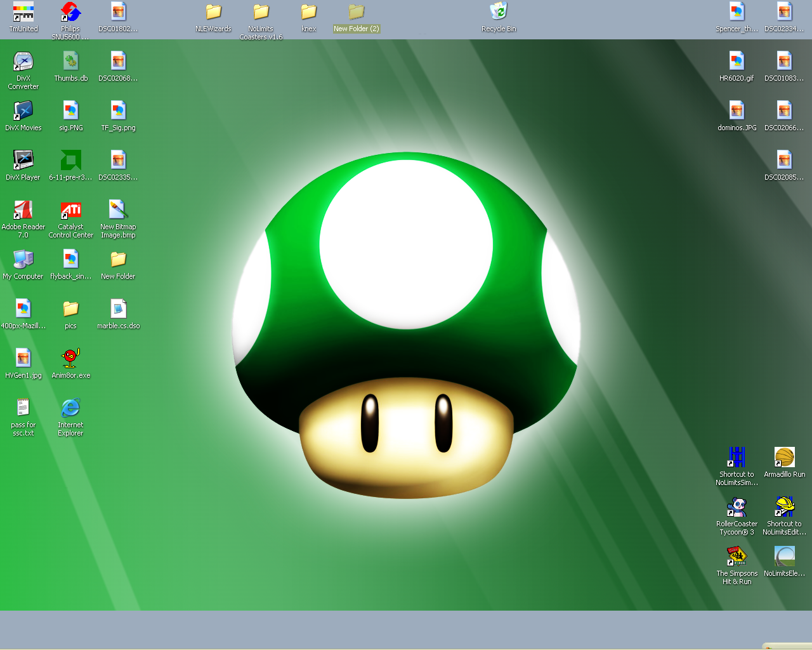Select The Simpsons Hit & Run shortcut

pyautogui.click(x=737, y=556)
